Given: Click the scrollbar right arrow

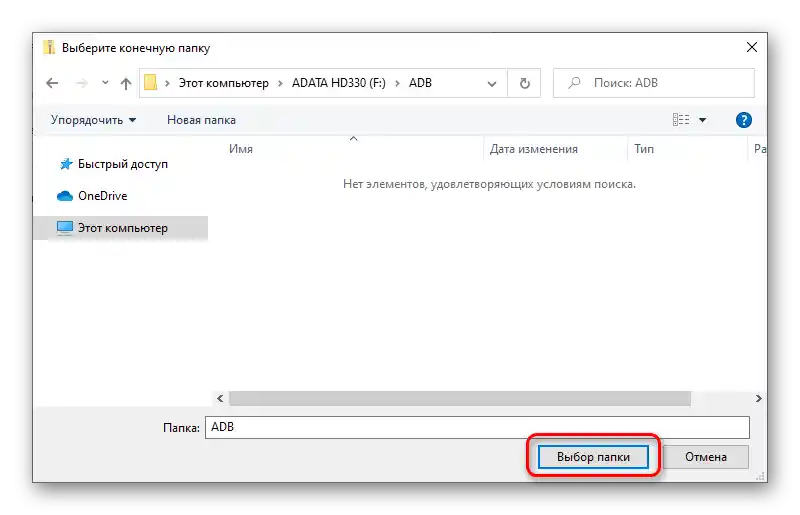Looking at the screenshot, I should (759, 398).
